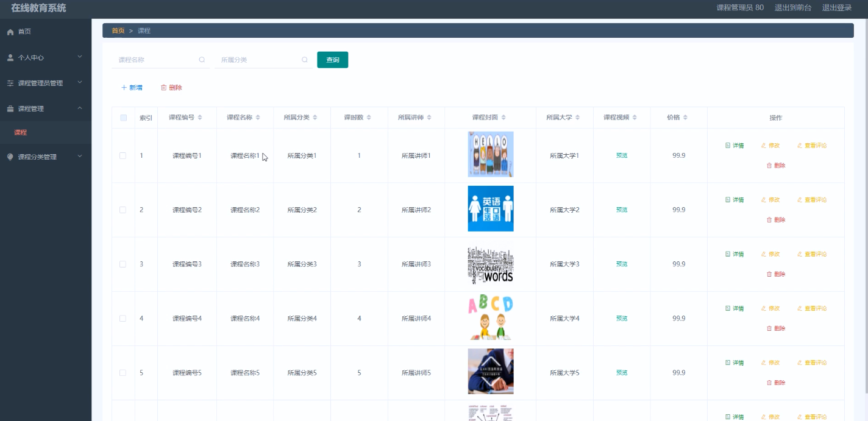Sort by 所属大学 column arrows
This screenshot has height=421, width=868.
578,118
